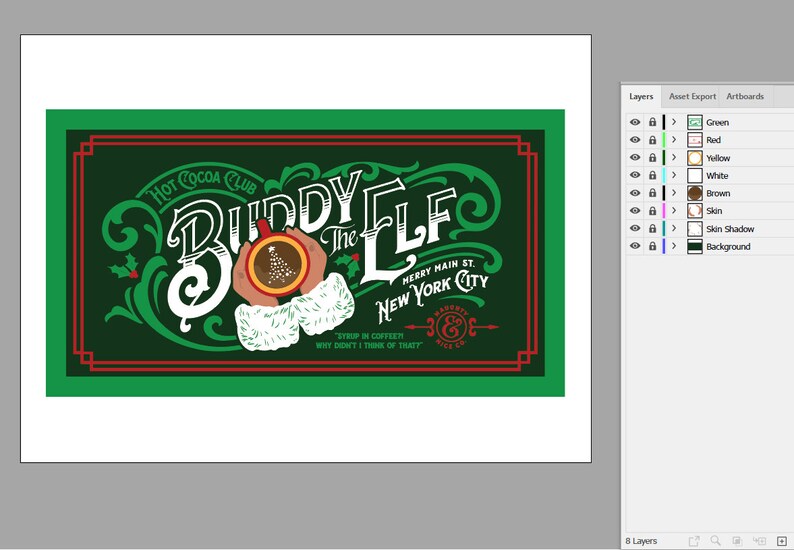The height and width of the screenshot is (550, 794).
Task: Select the Skin Shadow layer thumbnail
Action: [x=695, y=228]
